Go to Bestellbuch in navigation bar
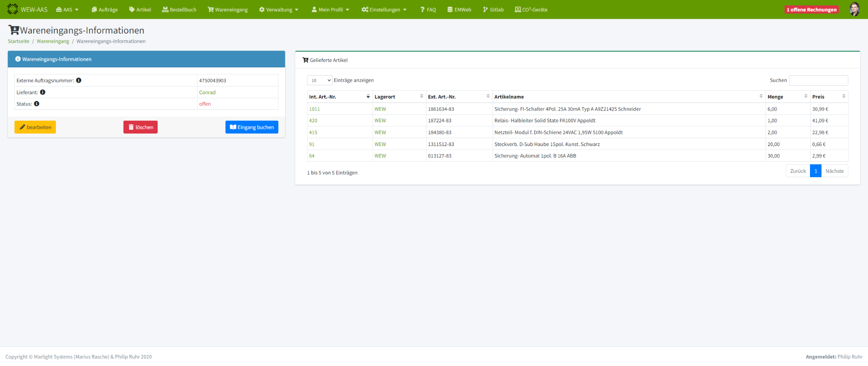This screenshot has width=868, height=366. click(179, 9)
